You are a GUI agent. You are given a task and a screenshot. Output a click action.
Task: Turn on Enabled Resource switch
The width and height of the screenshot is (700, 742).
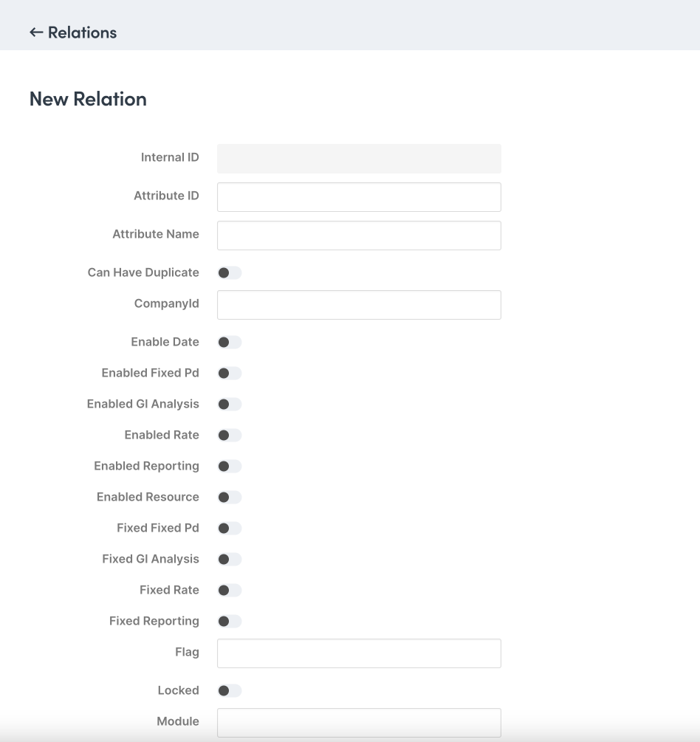[x=229, y=498]
